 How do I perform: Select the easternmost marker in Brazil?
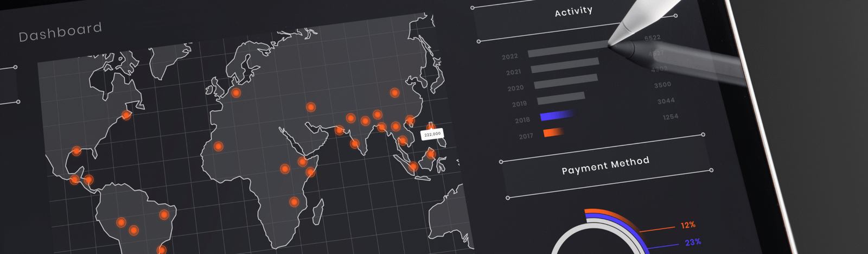pos(164,215)
